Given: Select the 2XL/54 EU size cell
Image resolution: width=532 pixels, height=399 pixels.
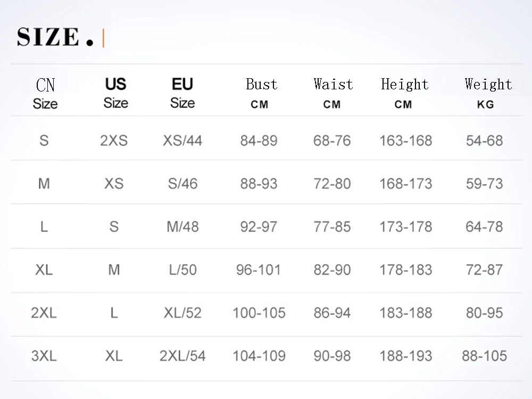Looking at the screenshot, I should 182,356.
